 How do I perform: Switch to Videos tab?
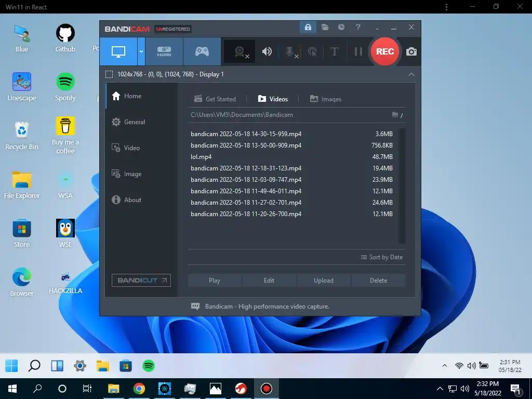(x=273, y=99)
